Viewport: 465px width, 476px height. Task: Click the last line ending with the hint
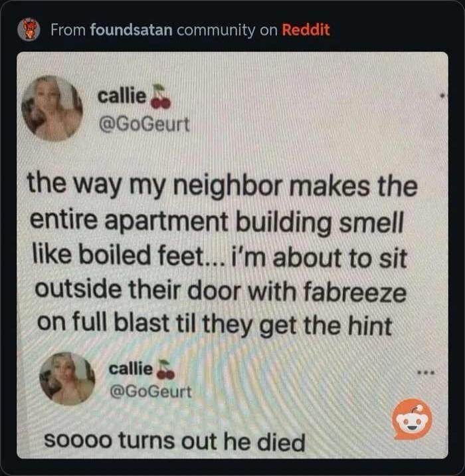coord(215,326)
